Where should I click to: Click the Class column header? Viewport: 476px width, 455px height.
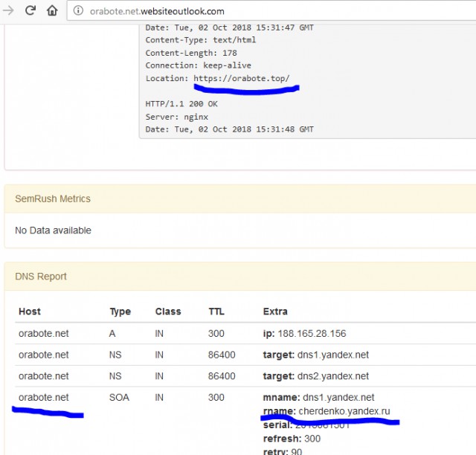168,312
